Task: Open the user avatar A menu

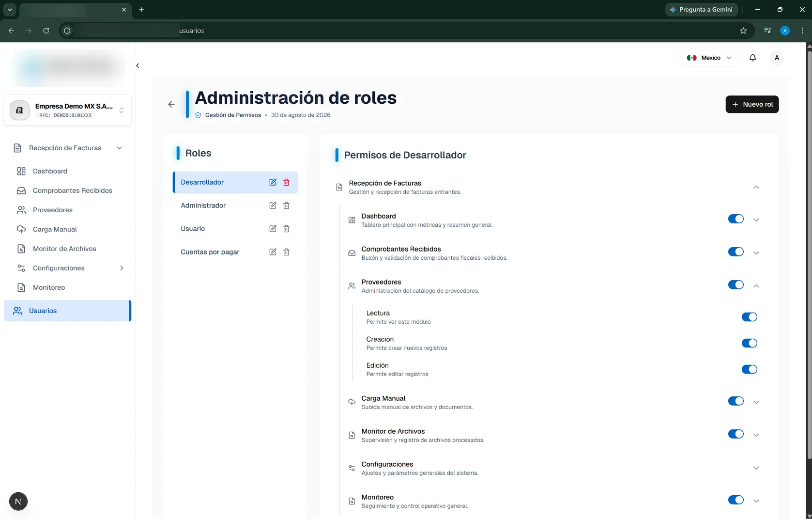Action: coord(777,58)
